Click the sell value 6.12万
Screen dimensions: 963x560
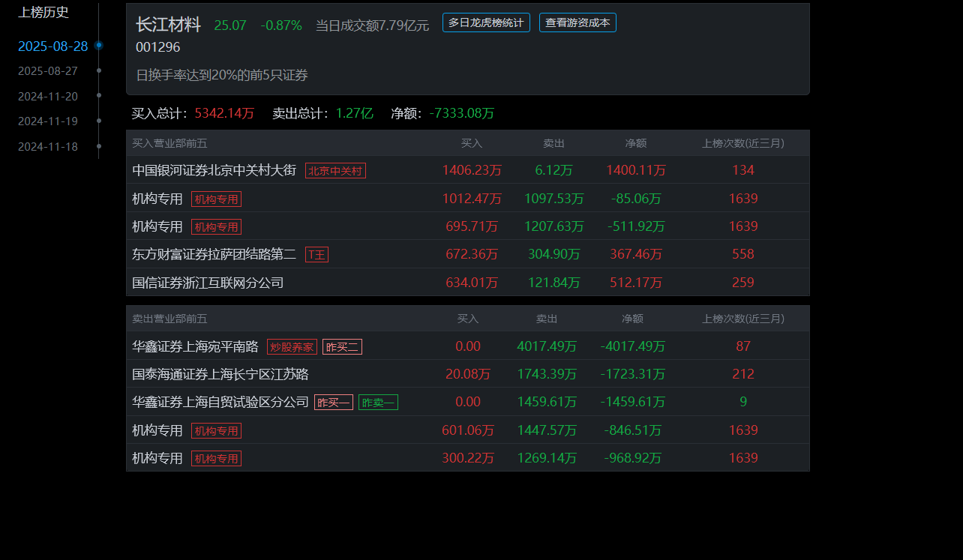pyautogui.click(x=554, y=170)
